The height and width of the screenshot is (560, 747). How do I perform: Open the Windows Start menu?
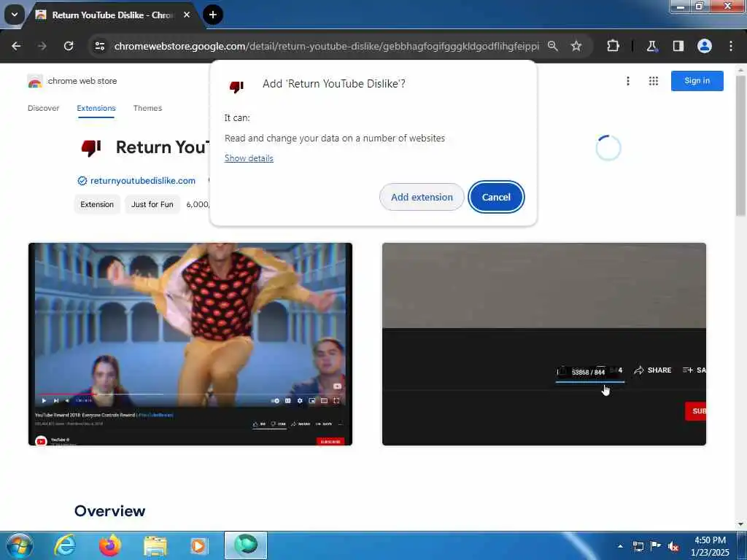(x=19, y=545)
